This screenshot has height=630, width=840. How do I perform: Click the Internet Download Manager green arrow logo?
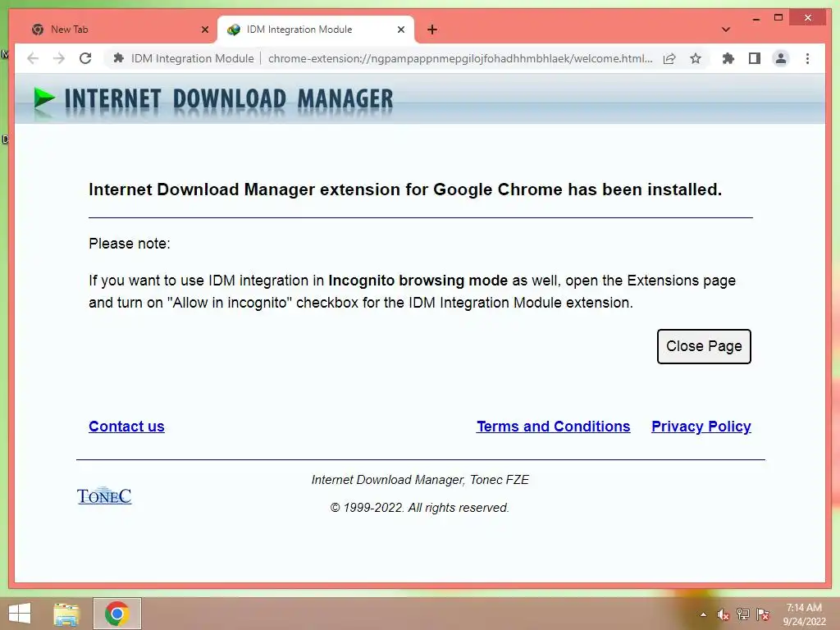point(44,99)
